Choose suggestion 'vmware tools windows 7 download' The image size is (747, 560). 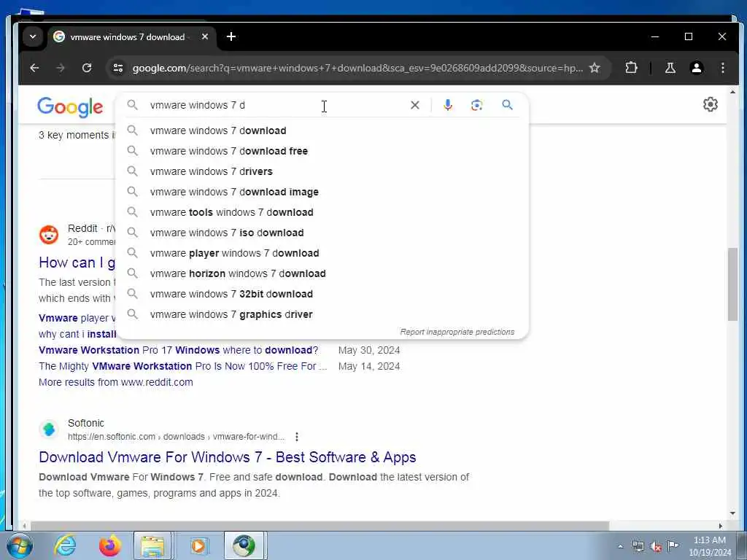coord(322,212)
